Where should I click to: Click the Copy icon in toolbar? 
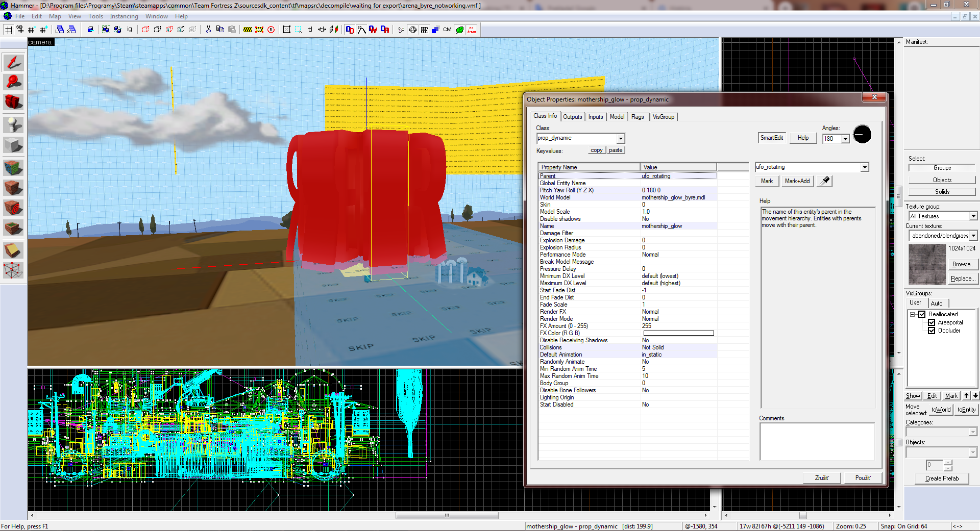(x=220, y=30)
